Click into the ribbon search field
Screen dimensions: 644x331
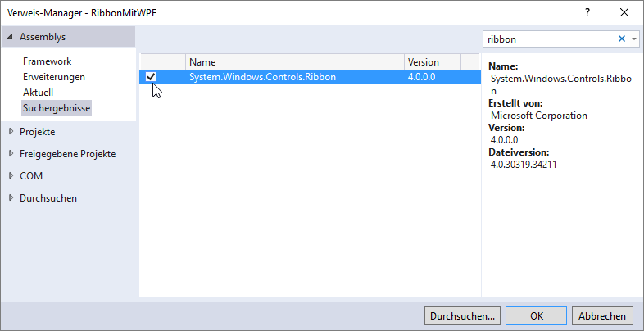click(549, 39)
